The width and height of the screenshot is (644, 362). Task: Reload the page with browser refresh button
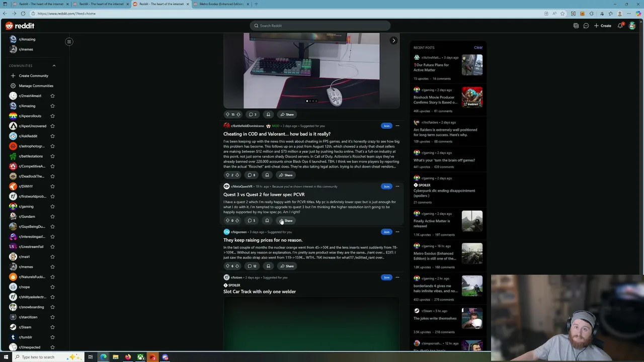tap(23, 14)
